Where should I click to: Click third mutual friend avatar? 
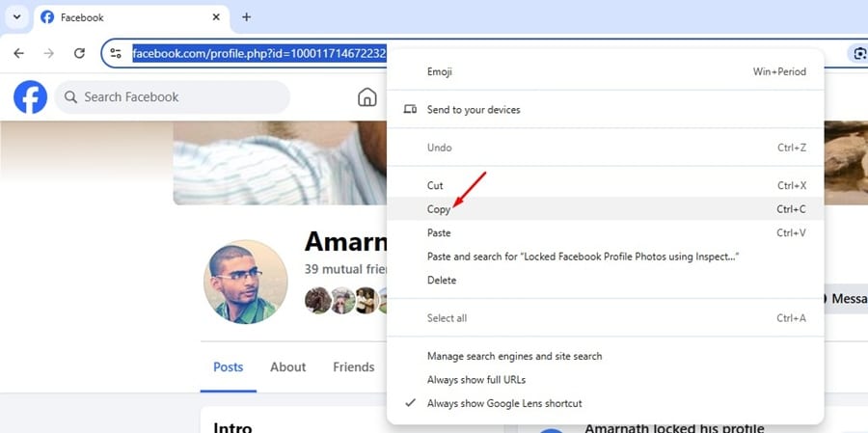click(x=366, y=300)
